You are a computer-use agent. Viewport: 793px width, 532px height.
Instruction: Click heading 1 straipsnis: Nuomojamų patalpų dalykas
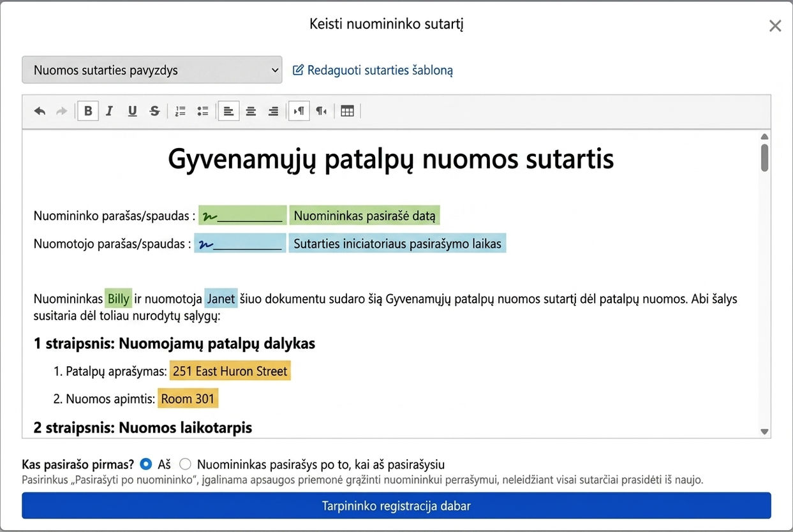(x=174, y=343)
